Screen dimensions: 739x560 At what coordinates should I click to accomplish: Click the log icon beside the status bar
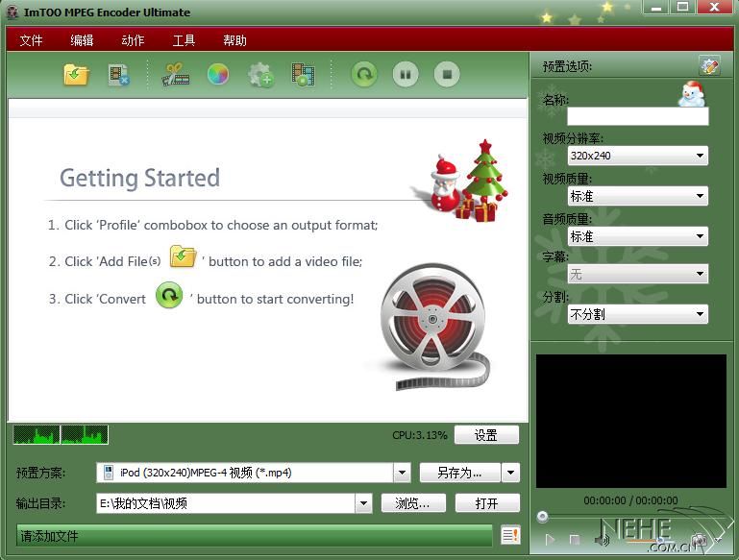(x=510, y=535)
